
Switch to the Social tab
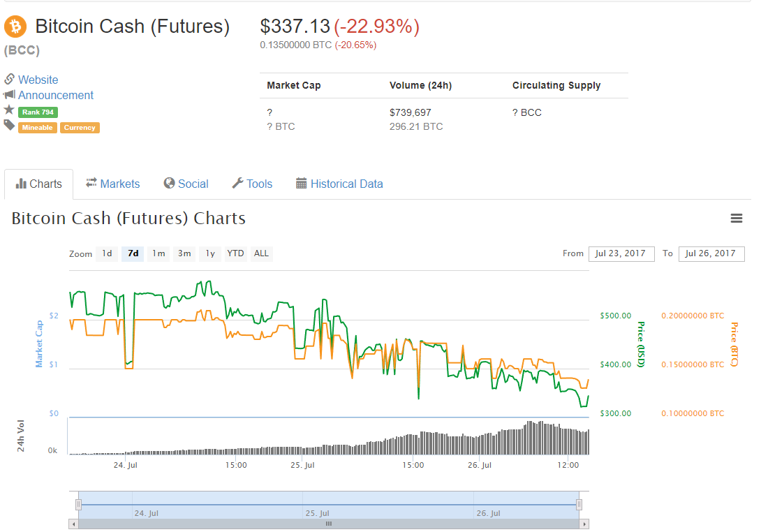pyautogui.click(x=186, y=184)
